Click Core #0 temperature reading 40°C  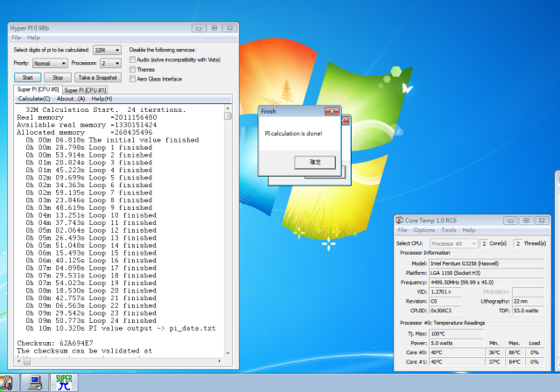(457, 353)
